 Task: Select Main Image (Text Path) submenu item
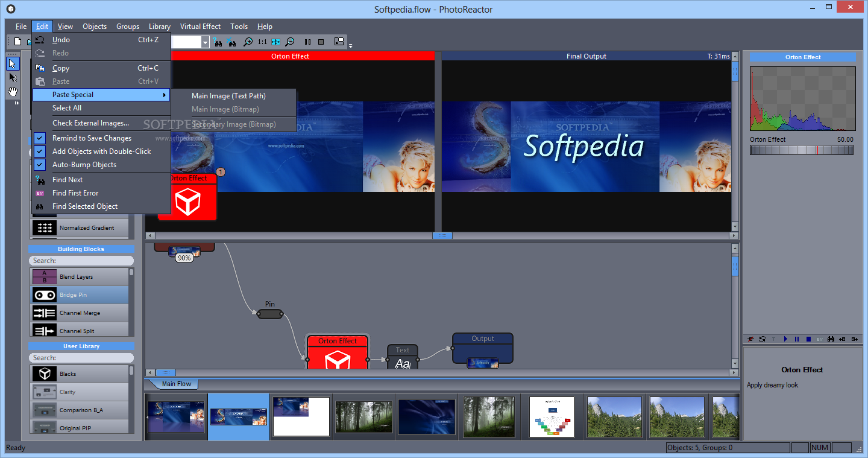click(x=234, y=96)
